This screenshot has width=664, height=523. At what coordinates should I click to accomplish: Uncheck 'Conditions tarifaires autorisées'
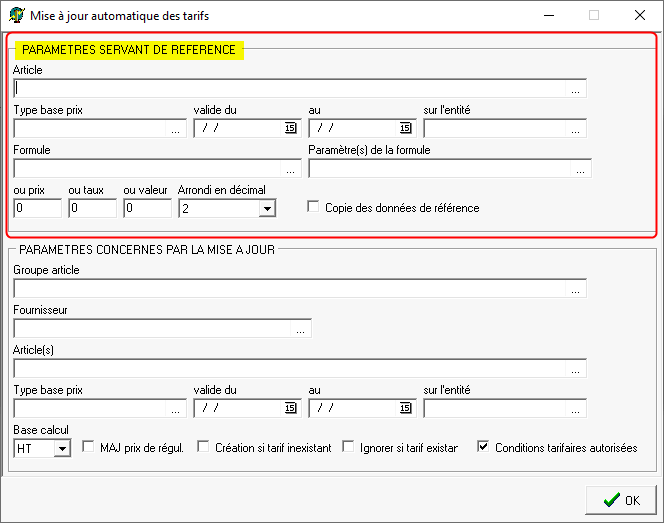[484, 448]
